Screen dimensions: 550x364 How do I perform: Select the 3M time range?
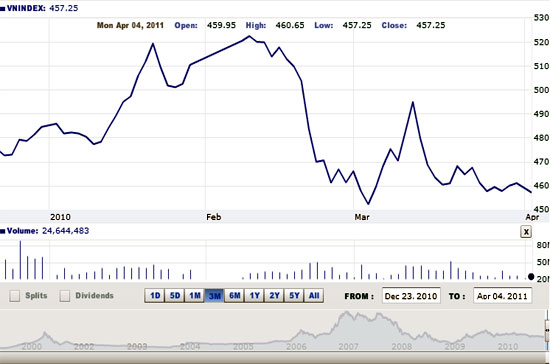point(214,296)
